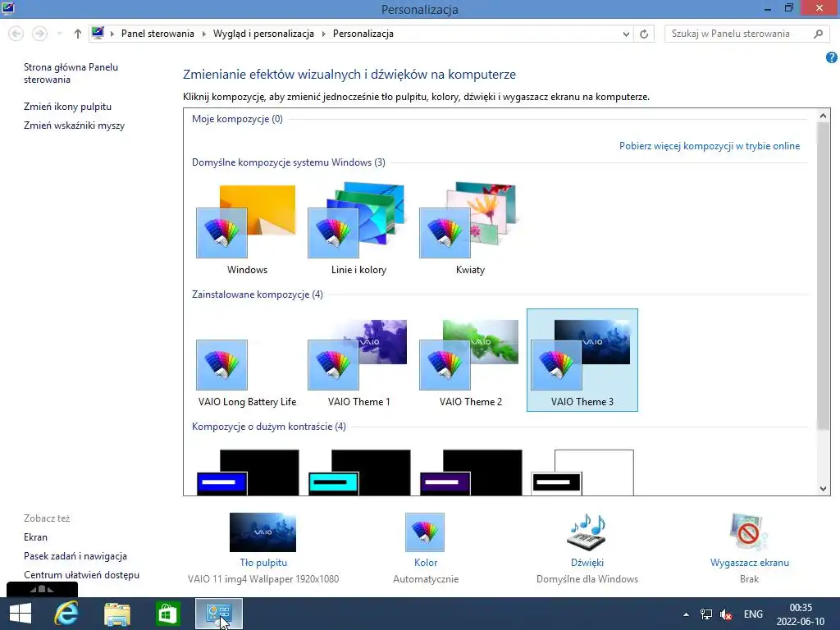
Task: Select the high contrast theme with purple swatch
Action: pyautogui.click(x=471, y=472)
